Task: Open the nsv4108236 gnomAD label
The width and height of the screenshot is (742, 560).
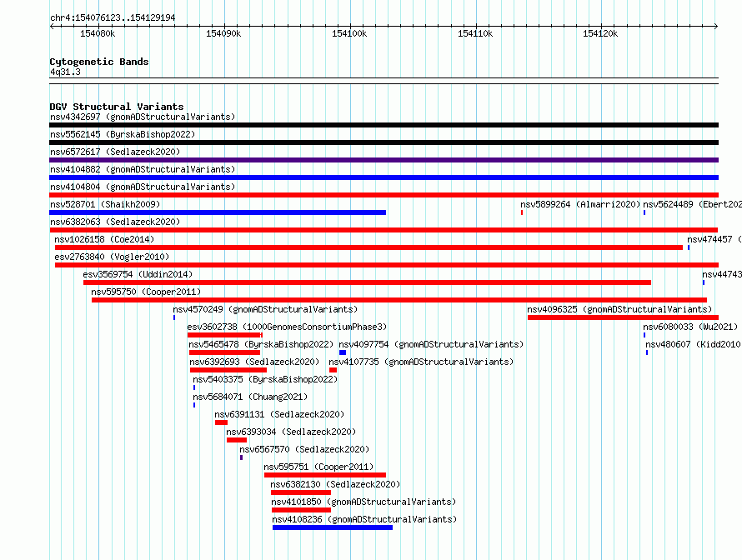Action: (x=364, y=519)
